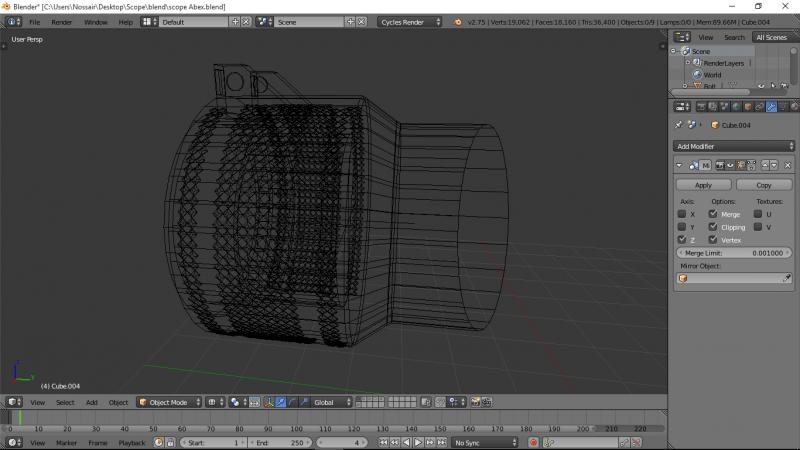Click the record keyframe button in timeline

click(533, 442)
